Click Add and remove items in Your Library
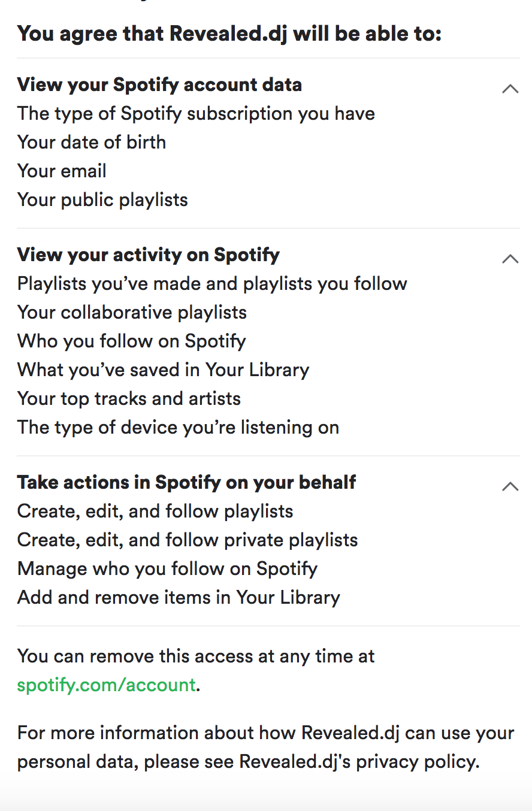The image size is (532, 811). click(x=179, y=597)
